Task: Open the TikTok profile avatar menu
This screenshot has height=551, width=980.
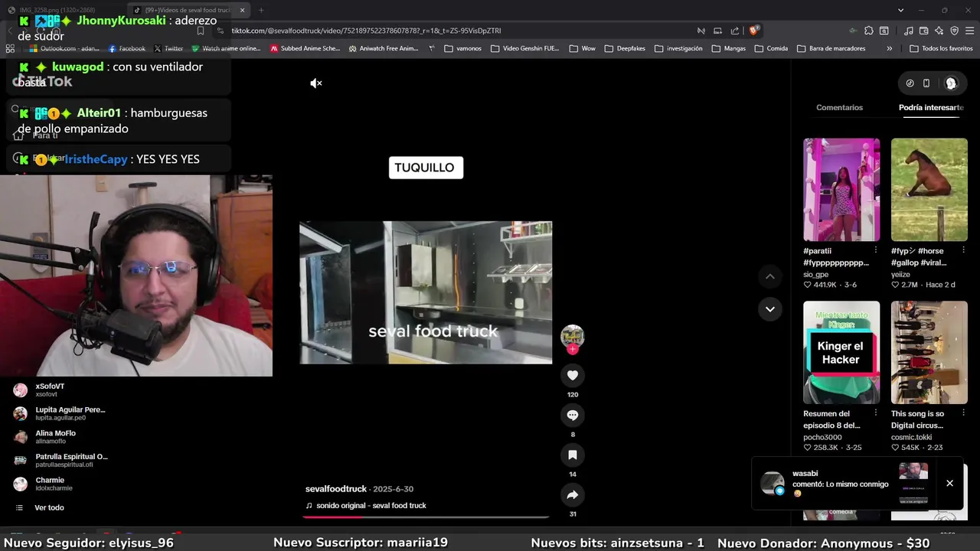Action: [x=951, y=83]
